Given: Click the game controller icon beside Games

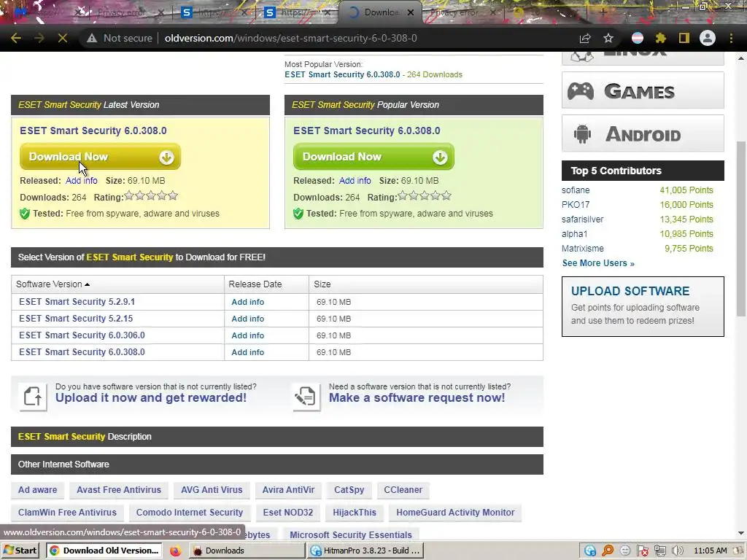Looking at the screenshot, I should (x=580, y=90).
